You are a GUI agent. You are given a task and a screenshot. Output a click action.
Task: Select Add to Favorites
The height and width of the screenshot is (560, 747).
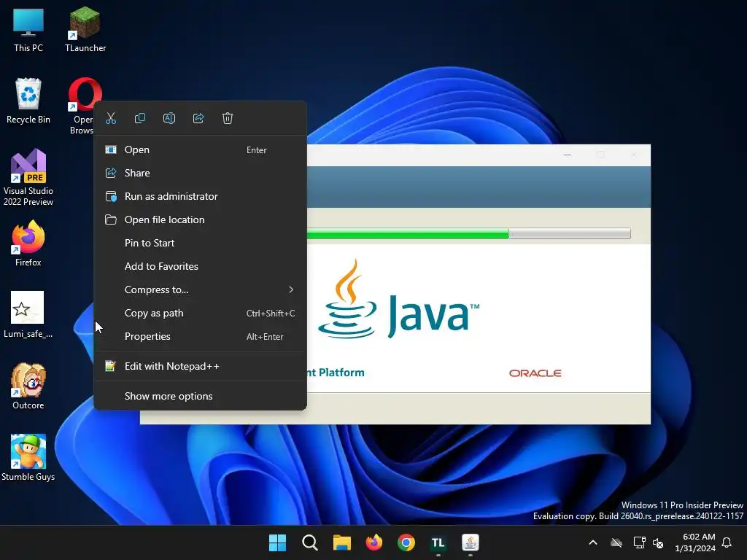point(200,266)
